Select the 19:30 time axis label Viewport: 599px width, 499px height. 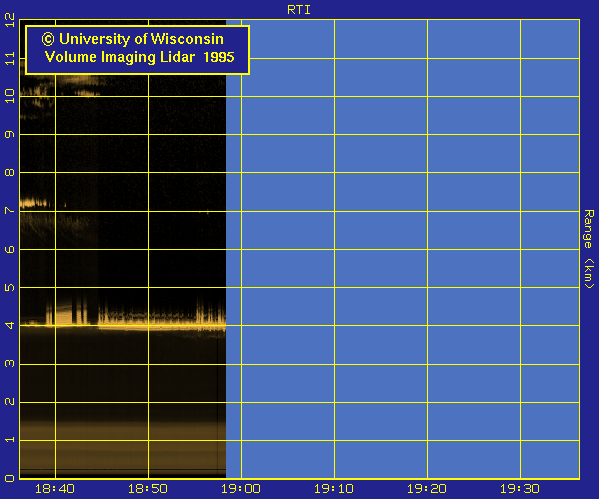tap(520, 489)
